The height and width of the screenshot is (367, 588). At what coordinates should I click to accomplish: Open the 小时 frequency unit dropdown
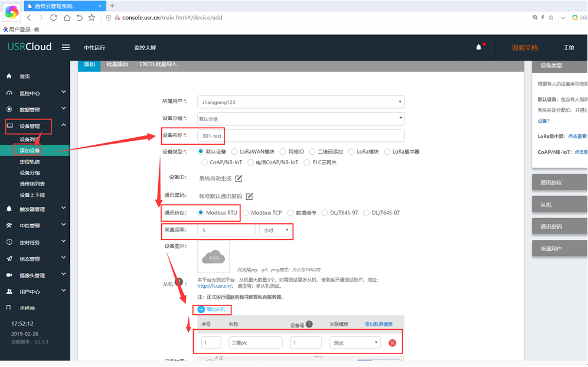pos(276,230)
